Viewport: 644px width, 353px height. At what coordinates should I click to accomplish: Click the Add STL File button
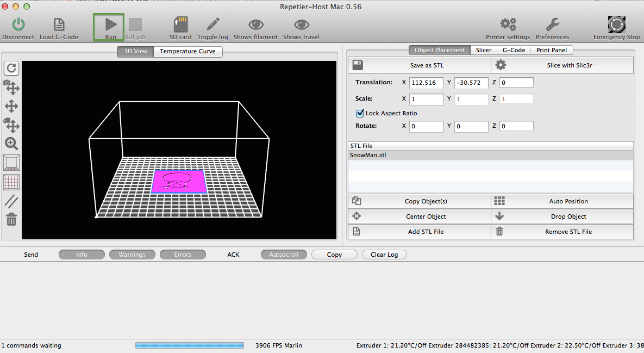420,232
